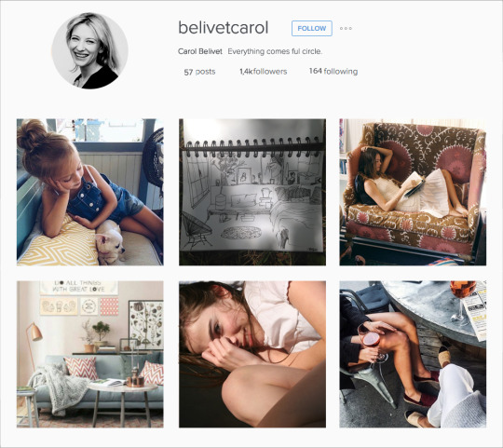This screenshot has width=503, height=448.
Task: Open photo of woman reading on armchair
Action: (413, 192)
